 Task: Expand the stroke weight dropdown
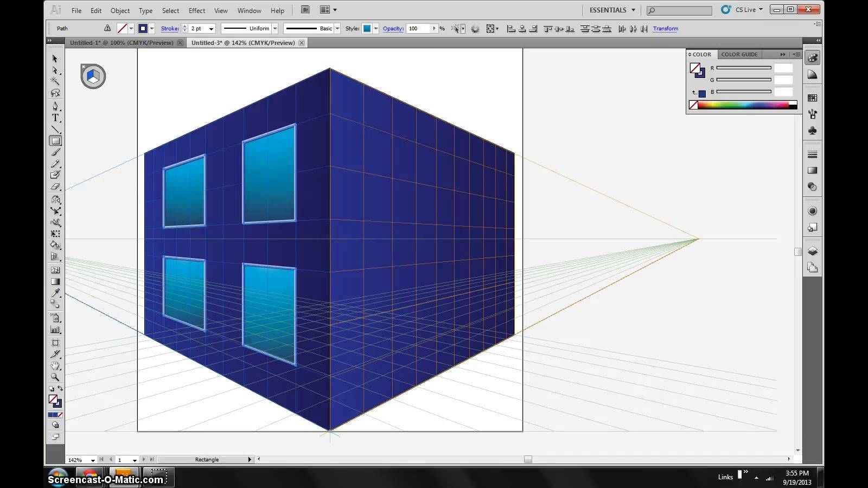(211, 29)
